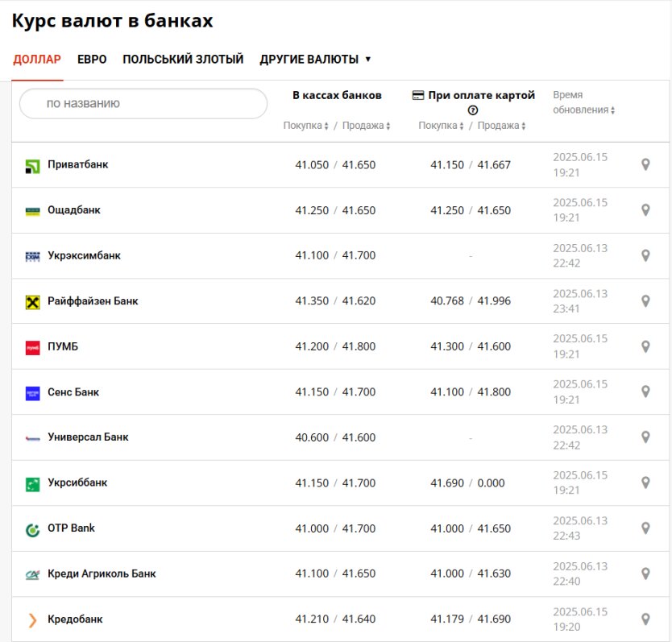Click the Райффайзен Банк logo icon

(x=32, y=302)
